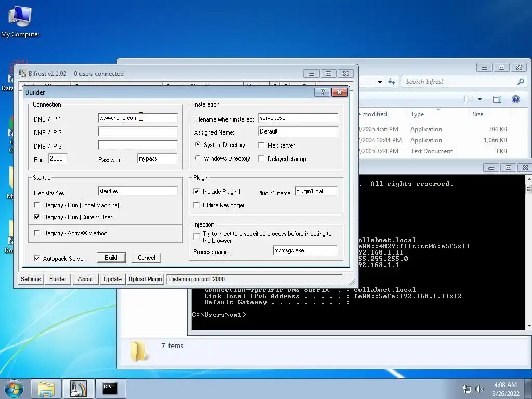532x399 pixels.
Task: Click the search magnifier in Explorer
Action: [521, 82]
